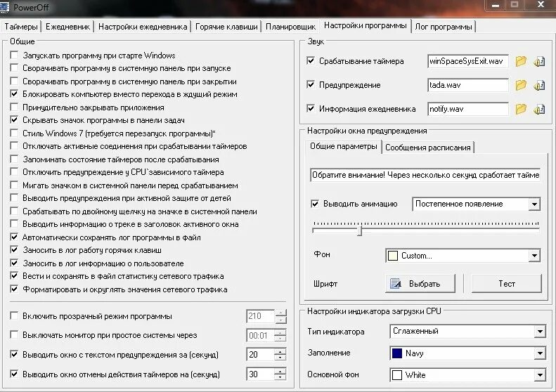Screen dimensions: 556x392
Task: Toggle Выводить информацию о треке в заголовок
Action: (14, 224)
